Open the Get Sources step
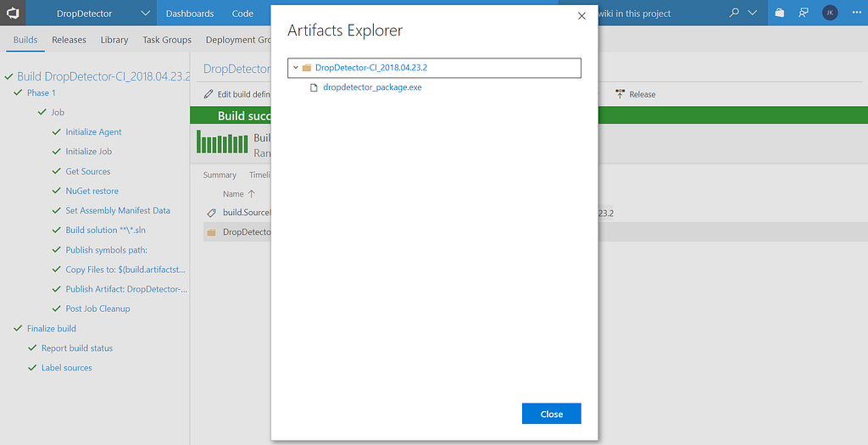Image resolution: width=868 pixels, height=445 pixels. [x=88, y=171]
